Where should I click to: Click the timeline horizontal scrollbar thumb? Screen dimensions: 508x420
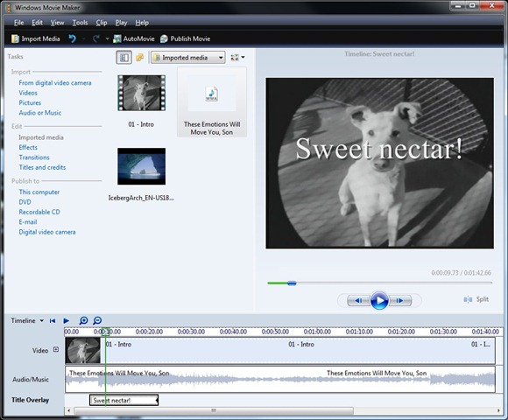[x=214, y=411]
